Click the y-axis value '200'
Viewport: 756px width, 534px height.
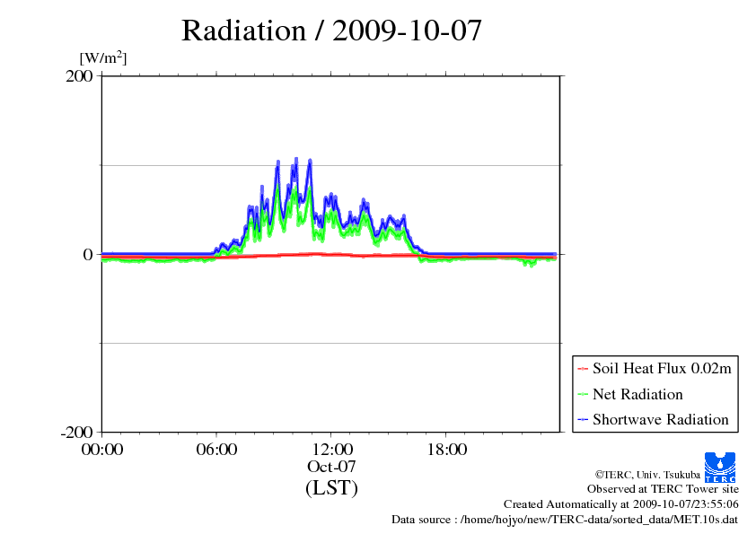[80, 76]
